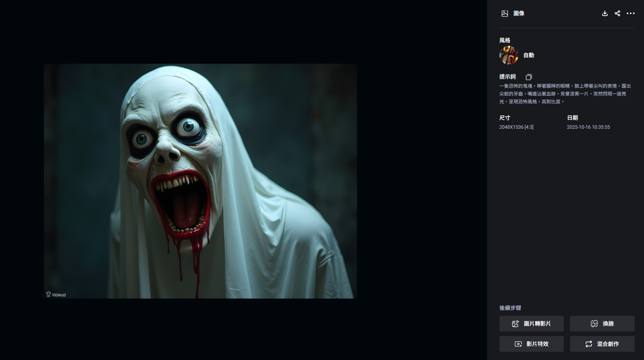The image size is (644, 360).
Task: Click the 2025-10-16 10:35:55 date value
Action: point(588,127)
